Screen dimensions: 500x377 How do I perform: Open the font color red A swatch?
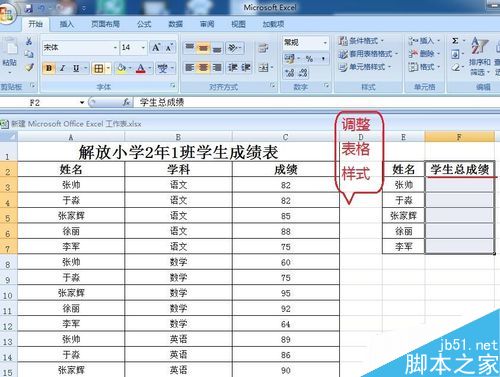pos(141,68)
